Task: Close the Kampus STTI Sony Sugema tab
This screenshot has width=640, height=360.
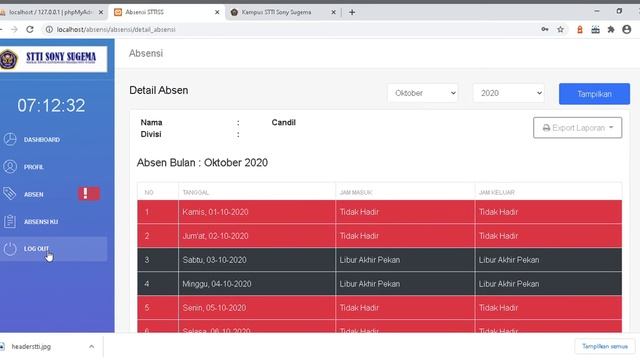Action: (333, 12)
